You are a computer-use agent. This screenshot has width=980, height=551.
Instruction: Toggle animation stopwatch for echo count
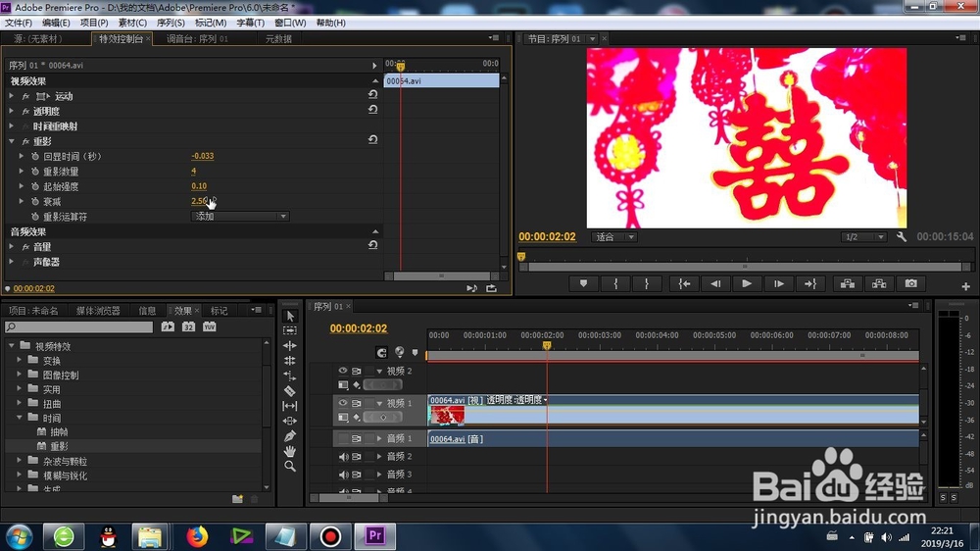[35, 172]
